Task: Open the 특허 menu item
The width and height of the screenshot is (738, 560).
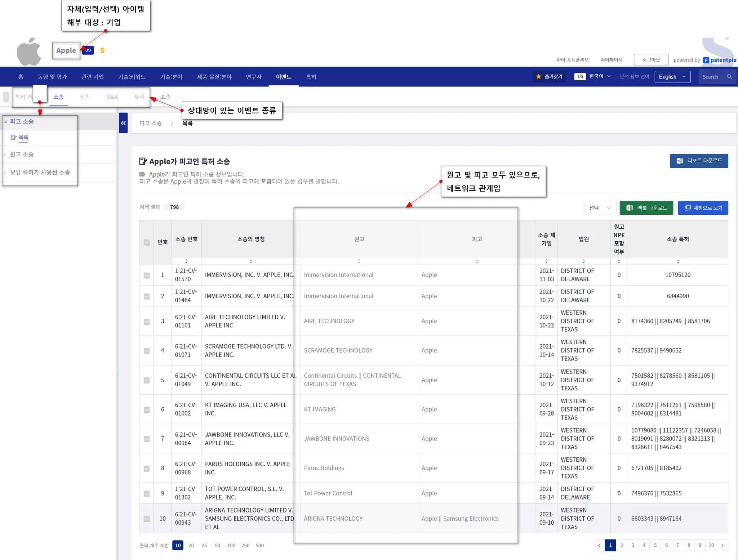Action: coord(311,77)
